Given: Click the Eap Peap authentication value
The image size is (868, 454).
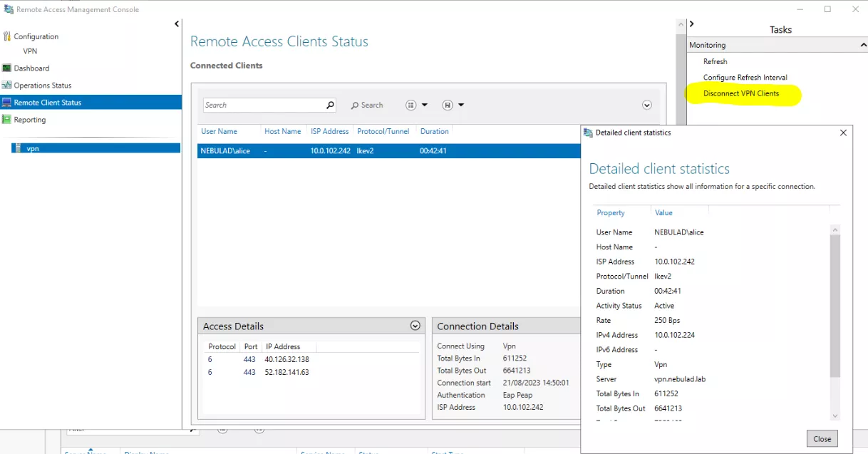Looking at the screenshot, I should pyautogui.click(x=518, y=395).
